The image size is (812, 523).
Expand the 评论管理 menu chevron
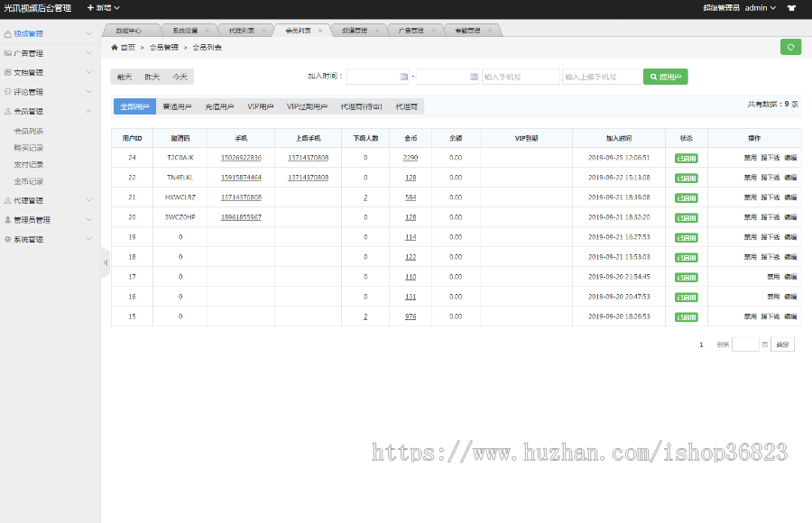coord(89,92)
